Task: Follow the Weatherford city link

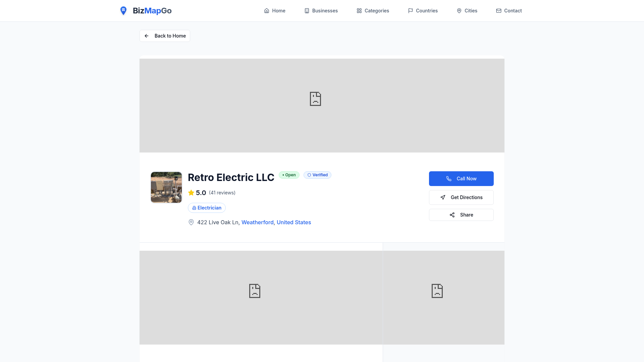Action: tap(257, 222)
